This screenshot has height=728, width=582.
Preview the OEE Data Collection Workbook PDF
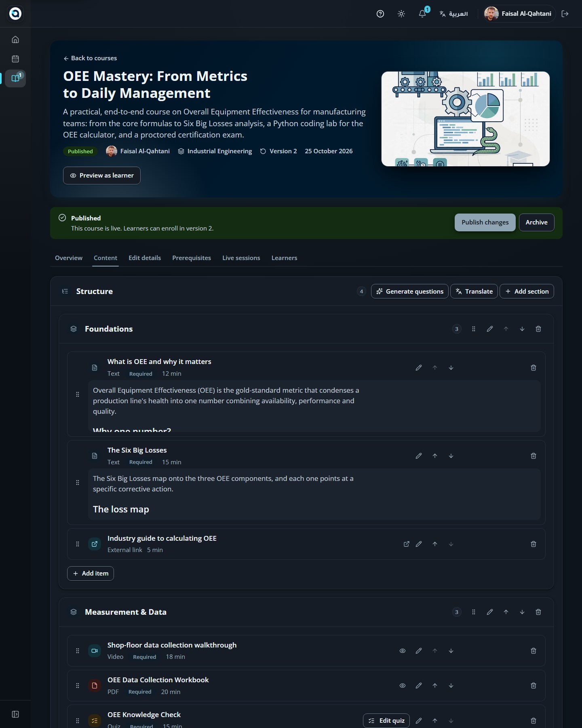click(403, 686)
